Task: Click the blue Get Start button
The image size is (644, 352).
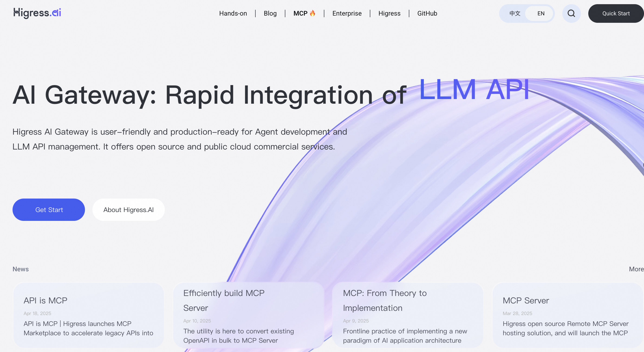Action: tap(49, 210)
